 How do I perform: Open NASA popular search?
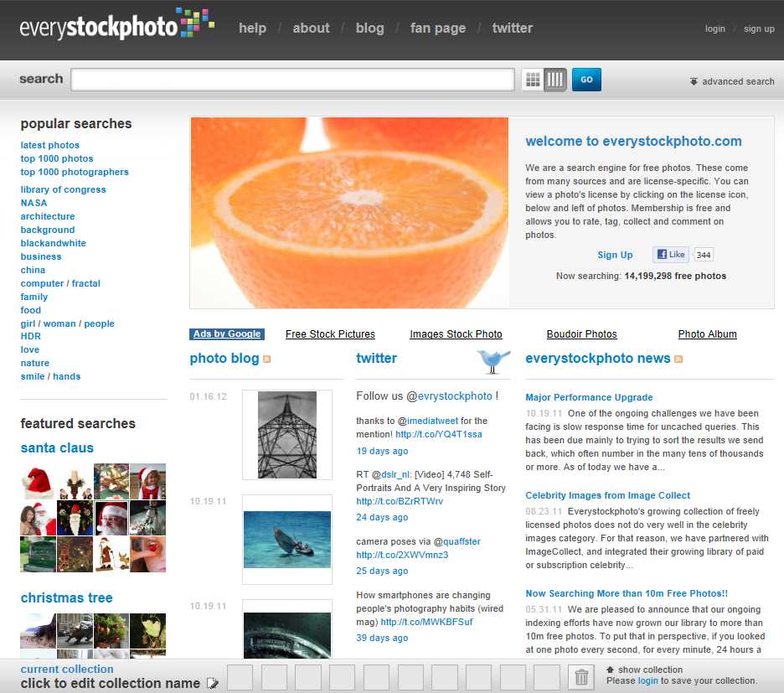(34, 203)
